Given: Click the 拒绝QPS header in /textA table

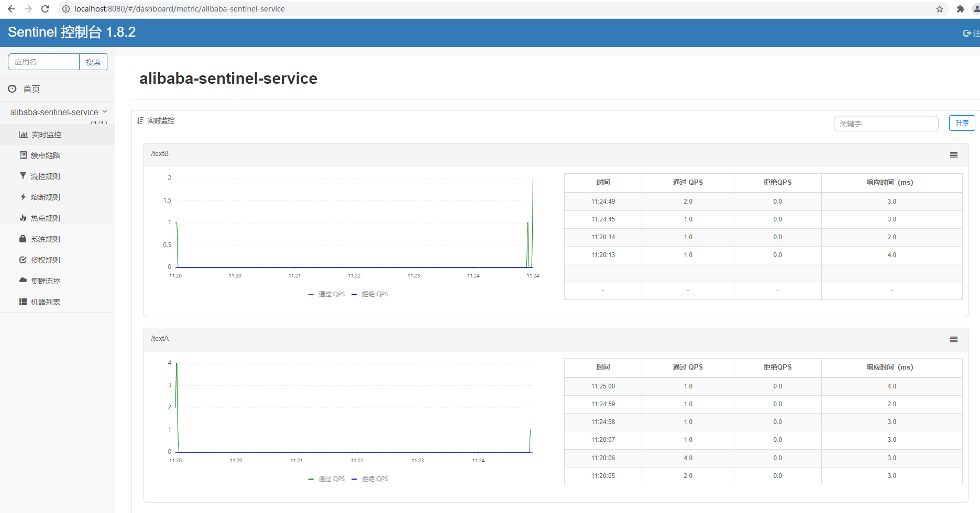Looking at the screenshot, I should pyautogui.click(x=777, y=367).
